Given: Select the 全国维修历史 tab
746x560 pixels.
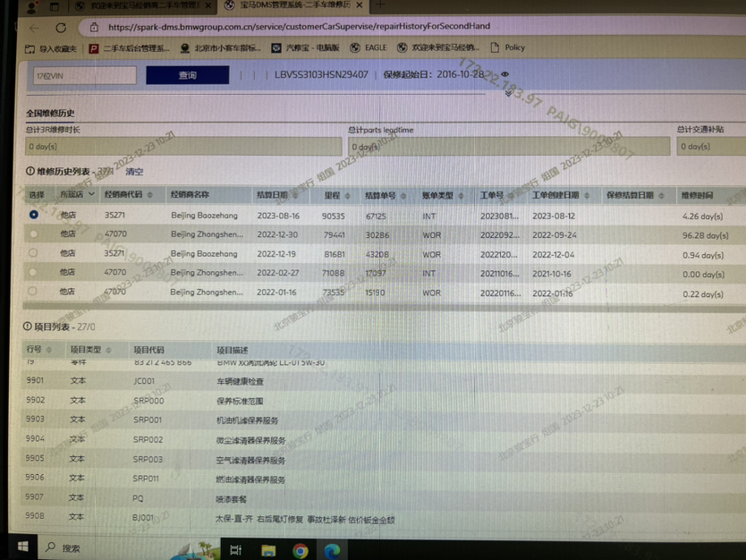Looking at the screenshot, I should (x=50, y=114).
